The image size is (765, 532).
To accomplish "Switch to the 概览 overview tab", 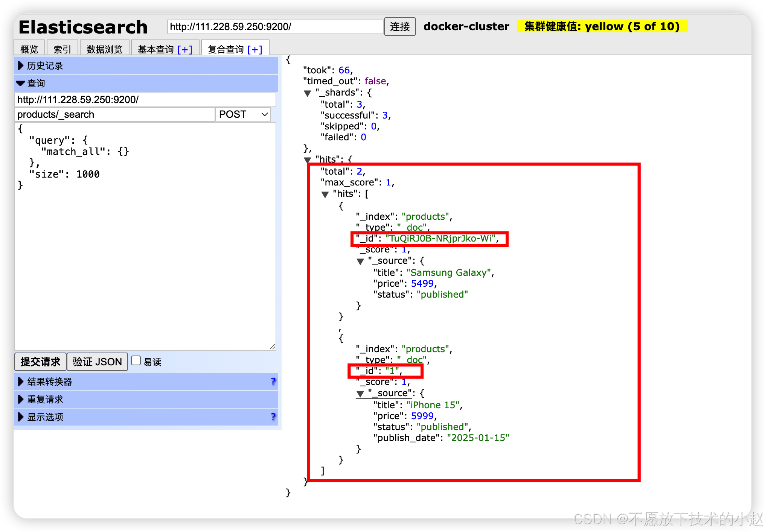I will [29, 49].
